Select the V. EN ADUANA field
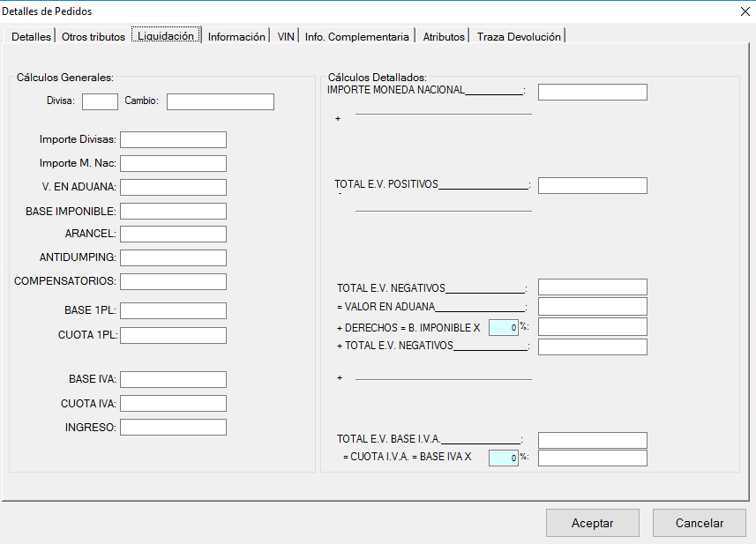Viewport: 756px width, 544px height. pyautogui.click(x=173, y=187)
